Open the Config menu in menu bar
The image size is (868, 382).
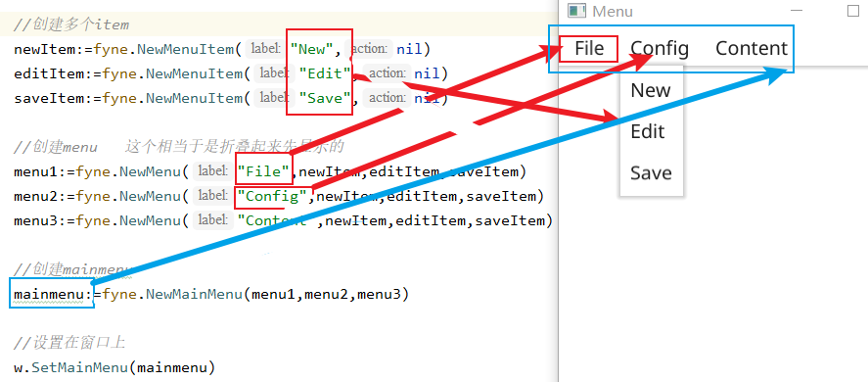(x=660, y=48)
